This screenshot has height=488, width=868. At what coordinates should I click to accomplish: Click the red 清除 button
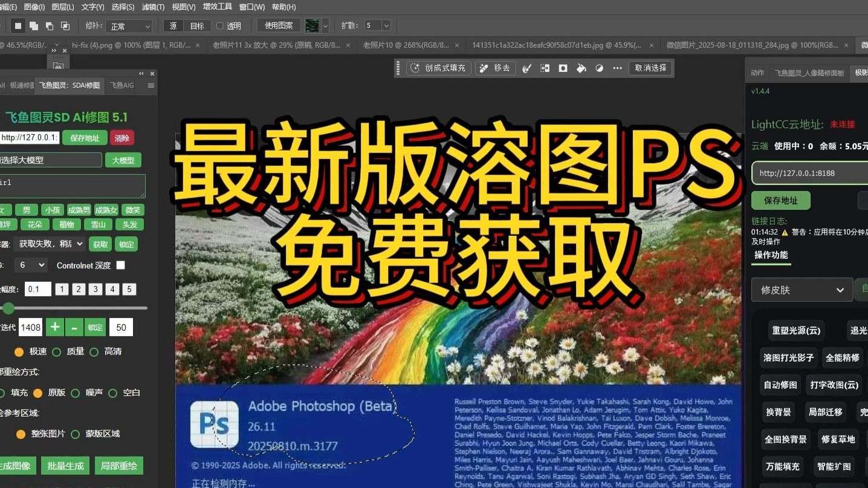[122, 138]
